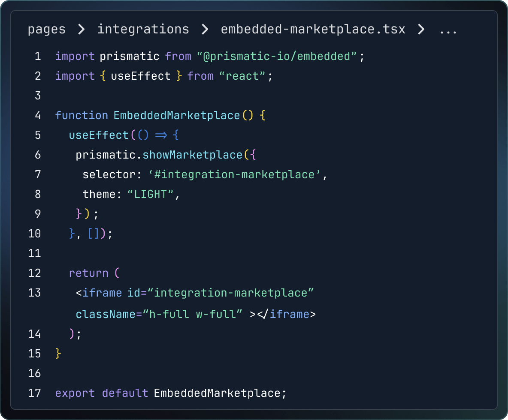The image size is (508, 420).
Task: Click the arrow '⇒' on line 5
Action: point(161,135)
